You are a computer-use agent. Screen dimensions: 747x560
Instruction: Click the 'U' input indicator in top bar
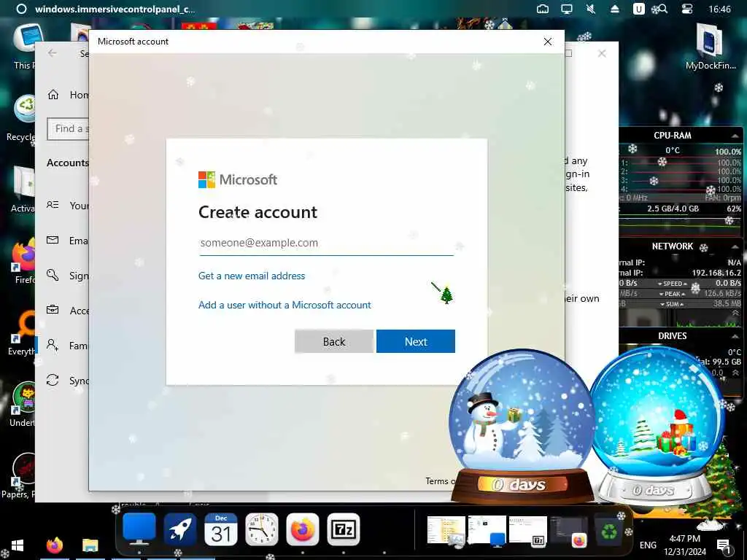639,9
